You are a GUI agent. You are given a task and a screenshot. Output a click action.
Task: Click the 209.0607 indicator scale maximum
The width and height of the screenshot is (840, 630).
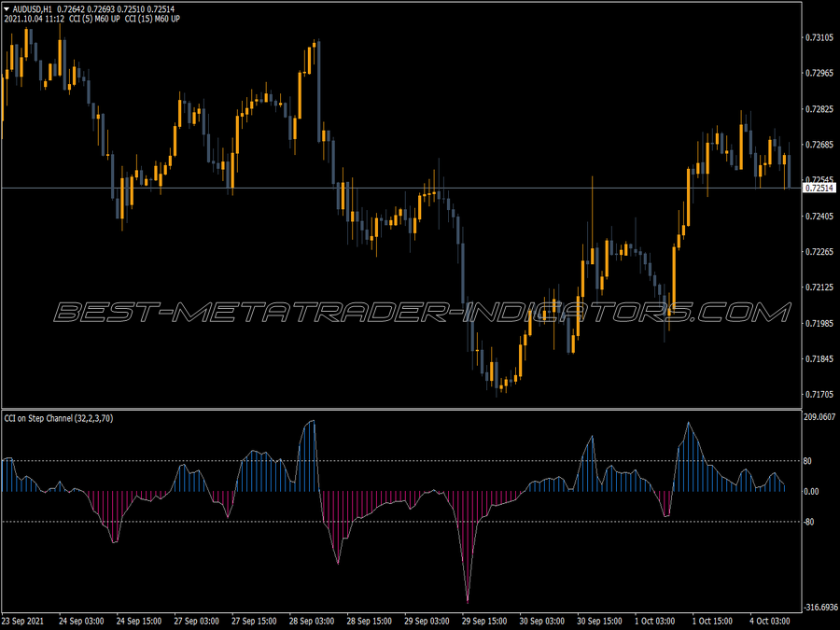tap(819, 417)
